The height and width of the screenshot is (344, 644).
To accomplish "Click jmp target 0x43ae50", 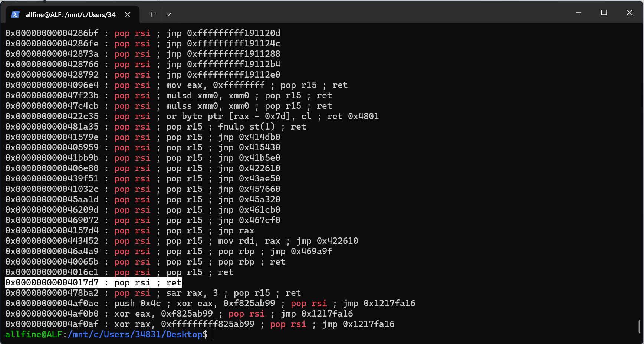I will (x=260, y=178).
